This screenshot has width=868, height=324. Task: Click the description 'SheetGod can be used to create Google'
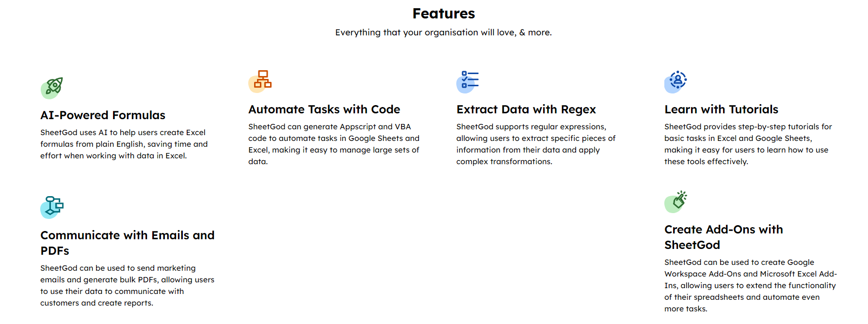tap(751, 285)
